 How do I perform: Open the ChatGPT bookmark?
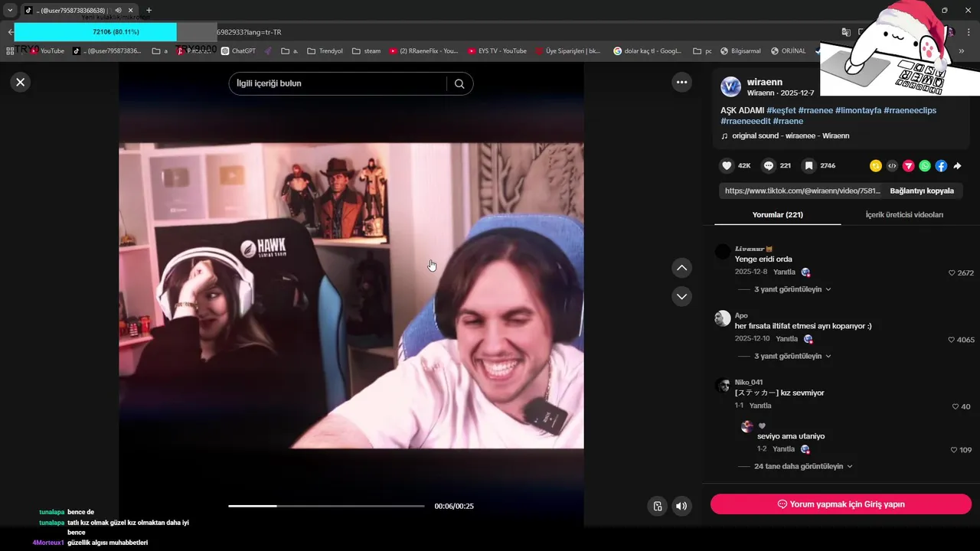coord(238,51)
